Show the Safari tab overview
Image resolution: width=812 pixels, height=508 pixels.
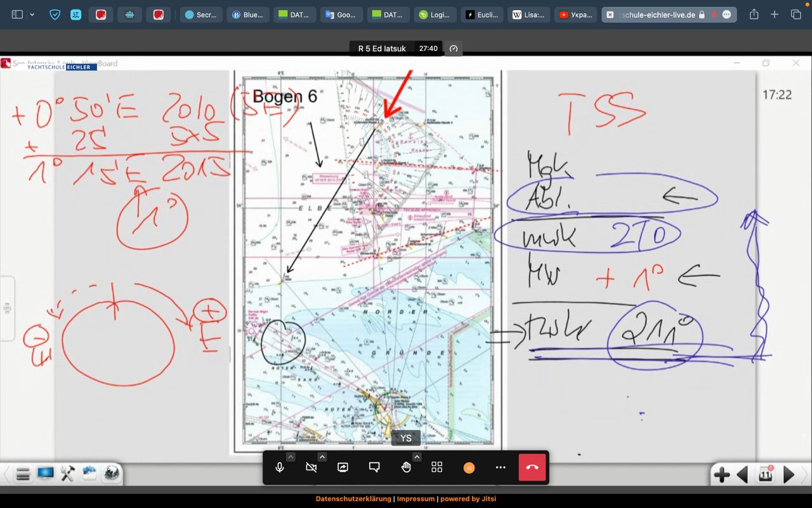click(796, 14)
